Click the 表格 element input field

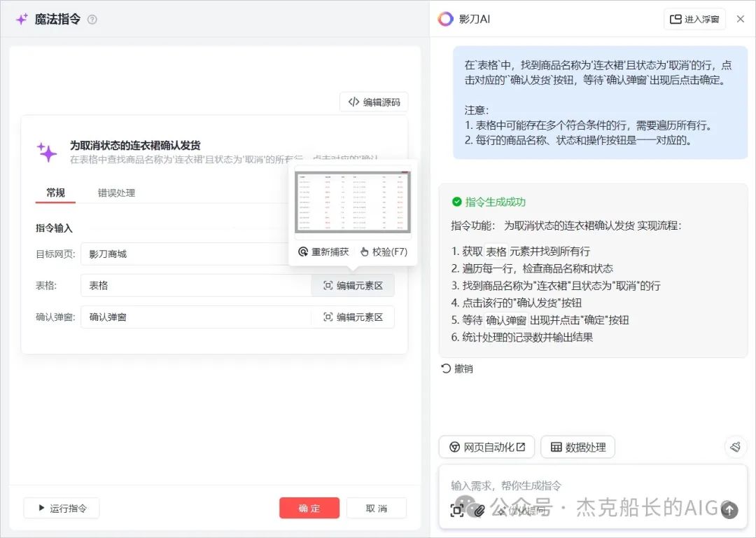(x=196, y=286)
